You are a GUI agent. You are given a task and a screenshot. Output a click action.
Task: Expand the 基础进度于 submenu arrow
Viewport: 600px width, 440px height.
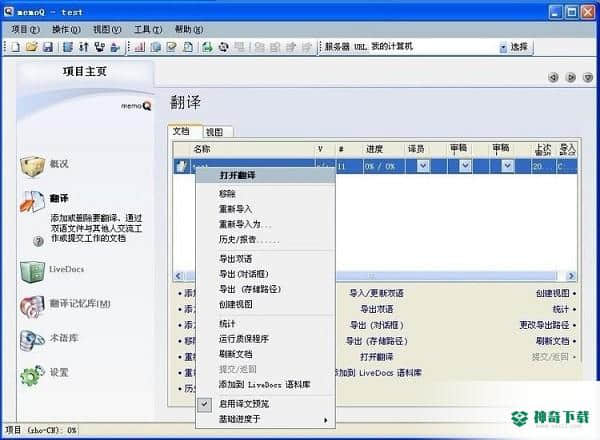pyautogui.click(x=326, y=420)
